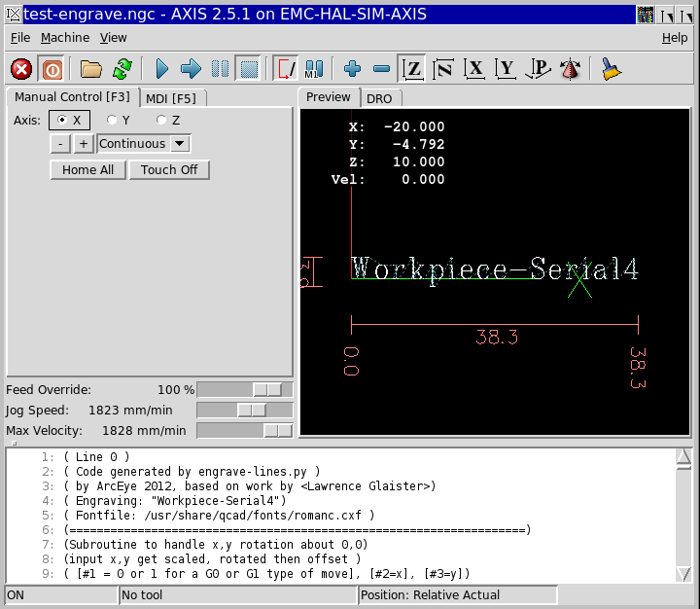Select Z top-down view
The height and width of the screenshot is (609, 700).
pyautogui.click(x=411, y=69)
